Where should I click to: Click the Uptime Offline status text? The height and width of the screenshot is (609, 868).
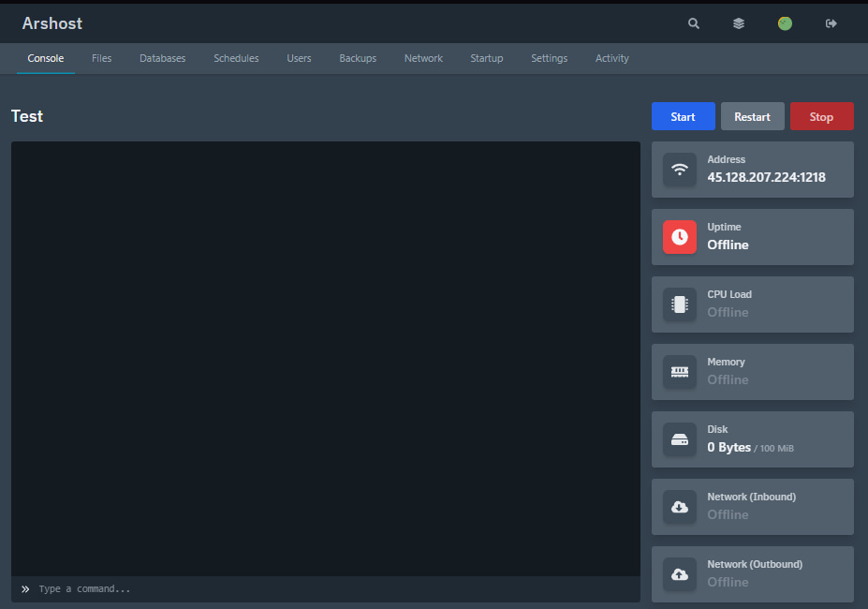[728, 245]
